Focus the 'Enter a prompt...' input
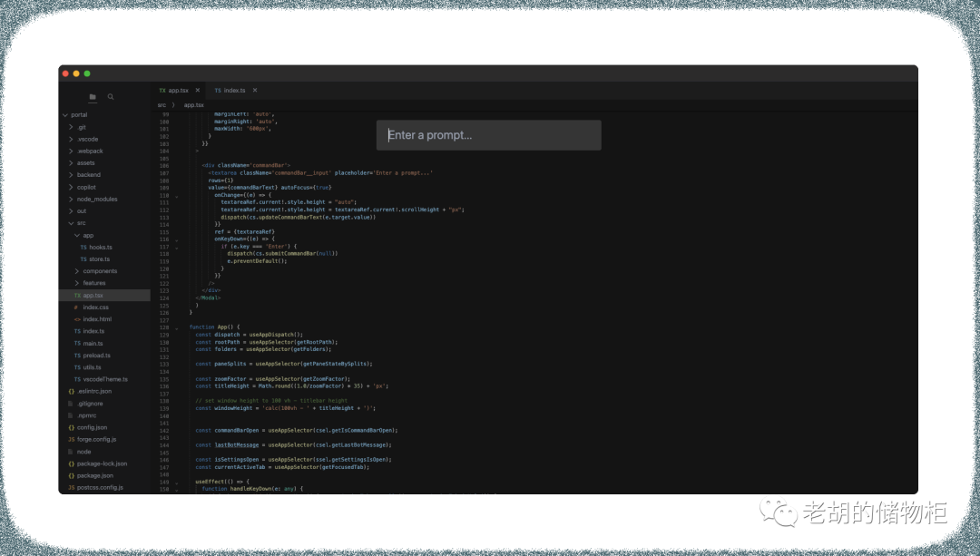This screenshot has width=980, height=556. (489, 135)
